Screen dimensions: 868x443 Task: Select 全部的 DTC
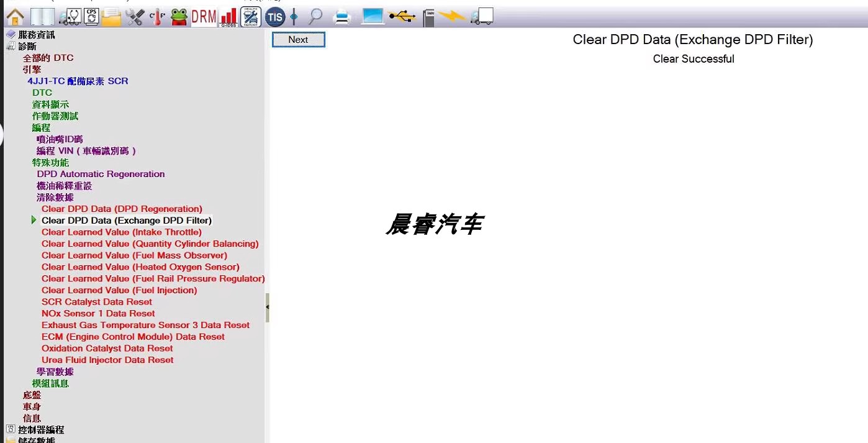pyautogui.click(x=48, y=58)
